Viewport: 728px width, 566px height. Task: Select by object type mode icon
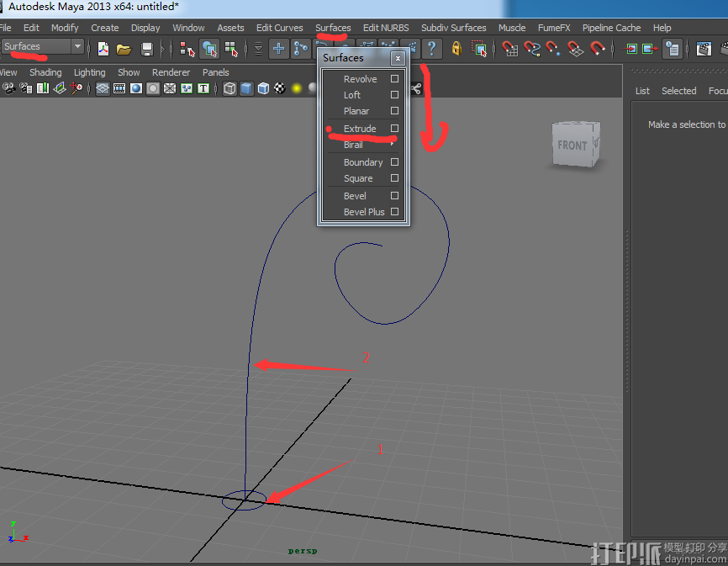coord(209,49)
